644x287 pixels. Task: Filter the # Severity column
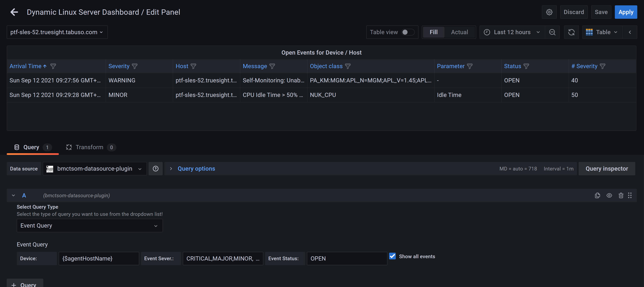tap(603, 66)
